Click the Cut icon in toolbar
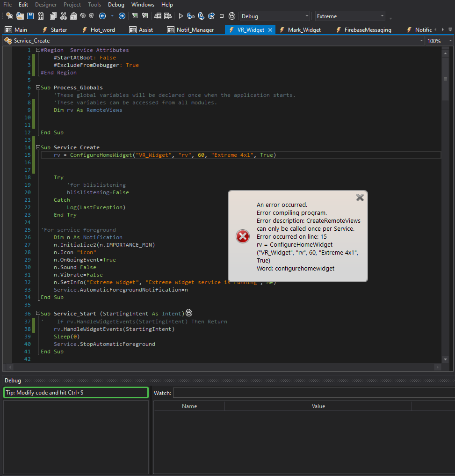This screenshot has width=455, height=476. coord(64,15)
